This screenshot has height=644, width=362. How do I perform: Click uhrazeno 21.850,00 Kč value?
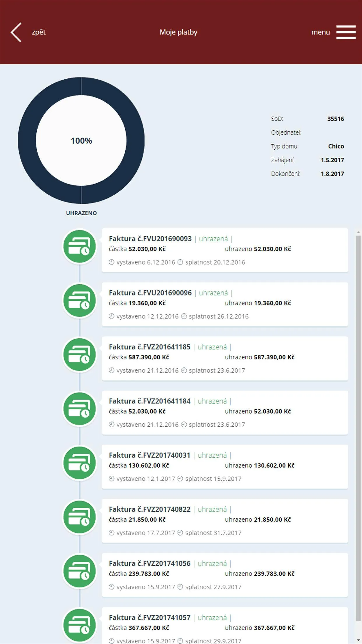258,519
